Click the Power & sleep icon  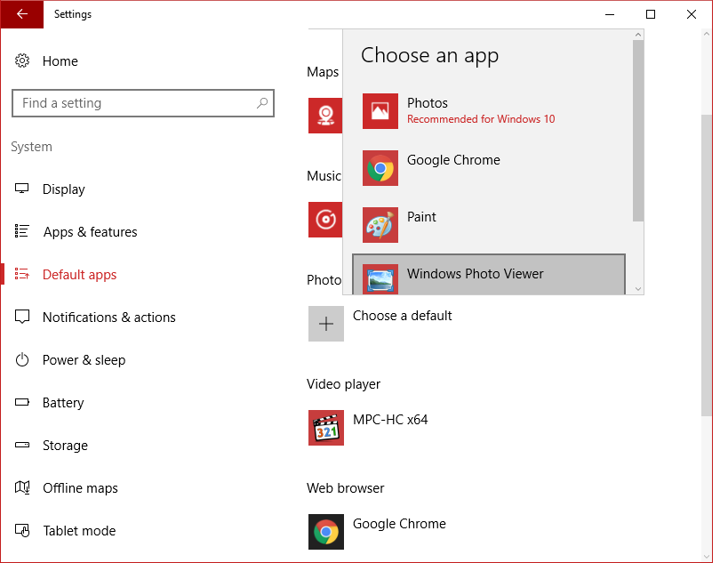coord(22,359)
